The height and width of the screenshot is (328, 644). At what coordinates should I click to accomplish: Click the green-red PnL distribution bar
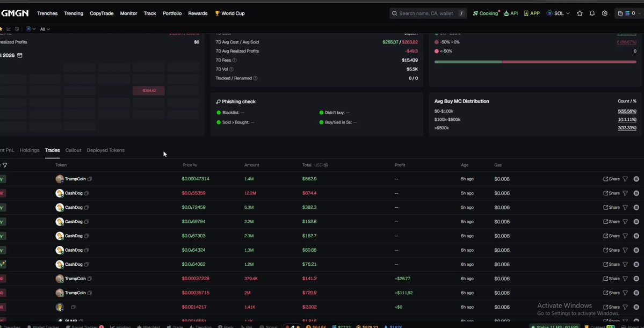535,62
